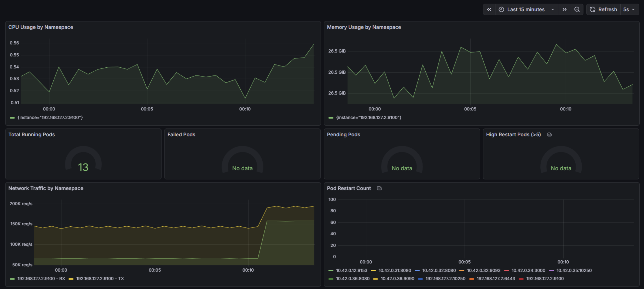Open the panel description icon on Pod Restart Count

[x=380, y=188]
